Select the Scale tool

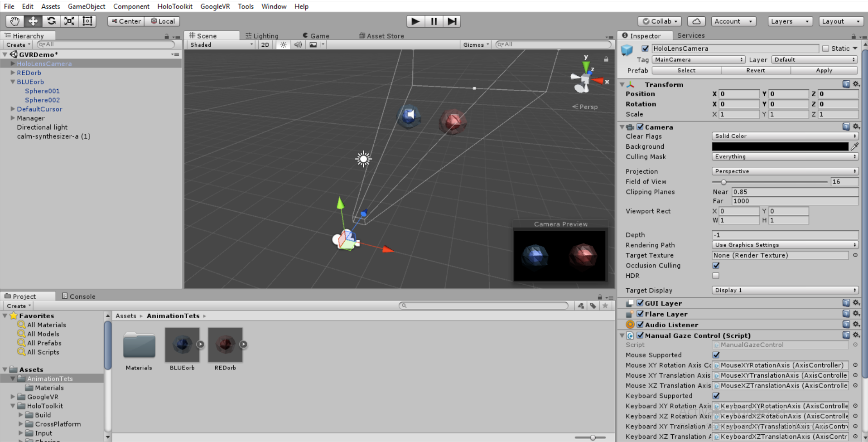click(69, 21)
